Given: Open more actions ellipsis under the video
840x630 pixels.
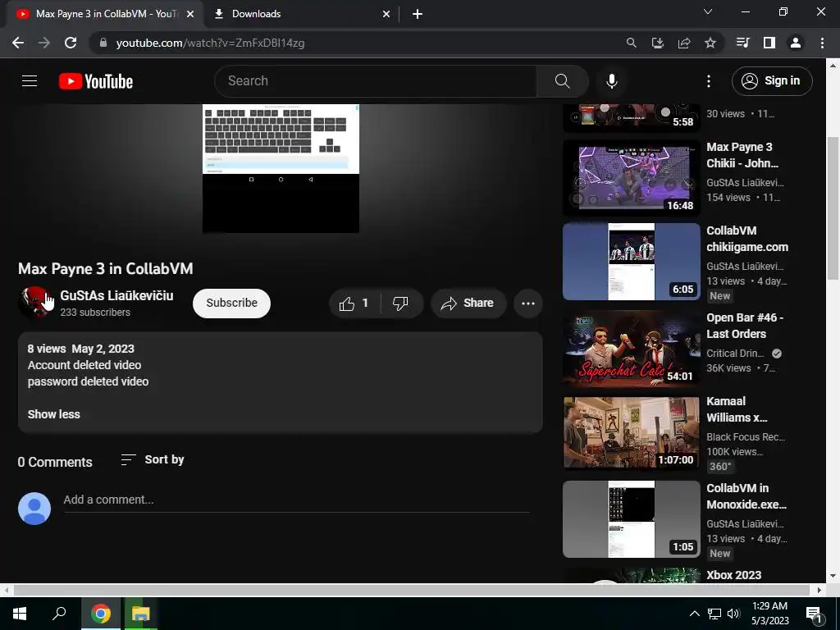Looking at the screenshot, I should [x=528, y=304].
